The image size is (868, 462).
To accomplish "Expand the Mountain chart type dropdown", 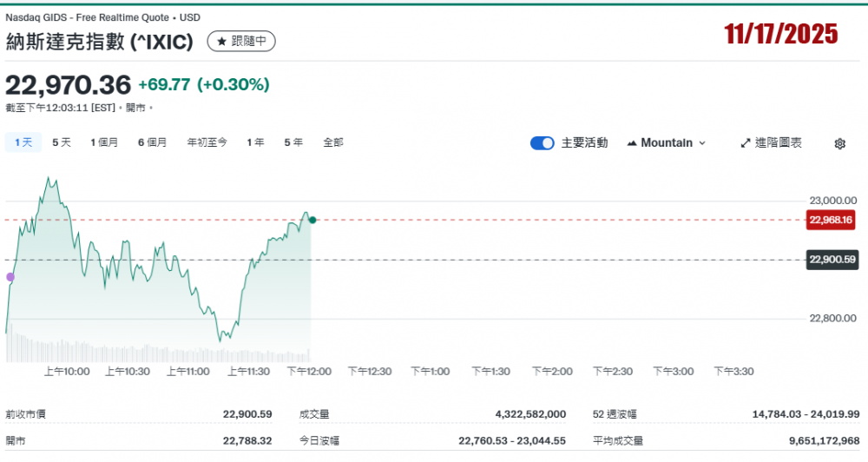I will pos(666,143).
